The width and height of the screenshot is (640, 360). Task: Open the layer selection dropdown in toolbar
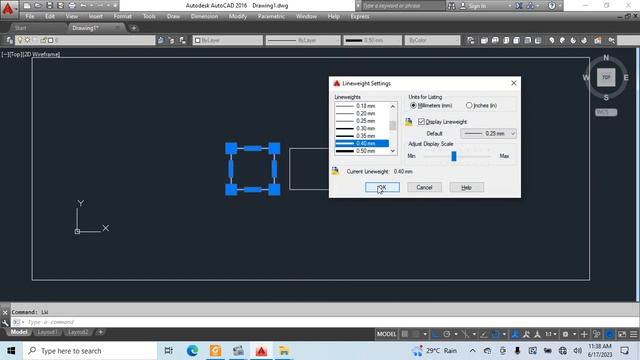(x=84, y=40)
